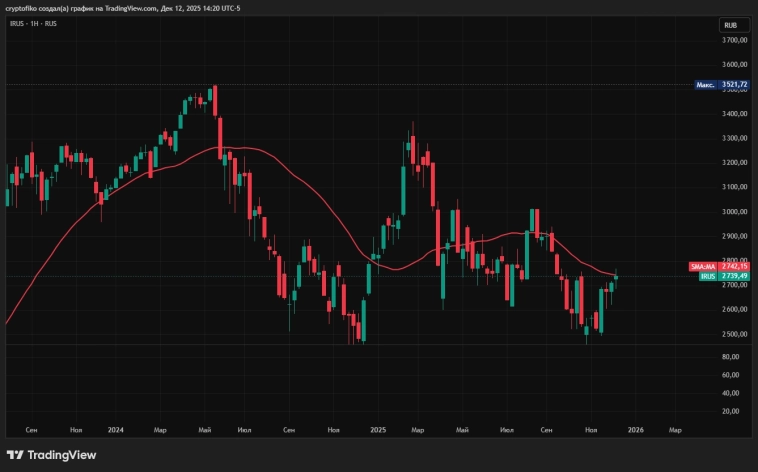Click the 80,00 value on lower pane scale
Screen dimensions: 758x472
[x=731, y=356]
